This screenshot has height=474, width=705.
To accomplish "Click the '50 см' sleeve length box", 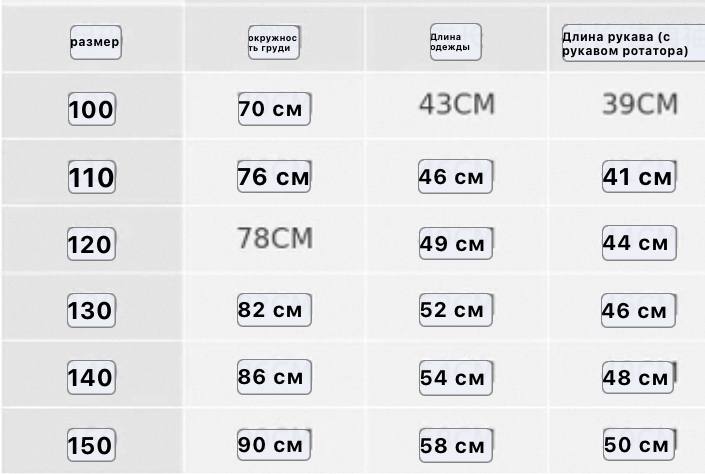I will (638, 444).
